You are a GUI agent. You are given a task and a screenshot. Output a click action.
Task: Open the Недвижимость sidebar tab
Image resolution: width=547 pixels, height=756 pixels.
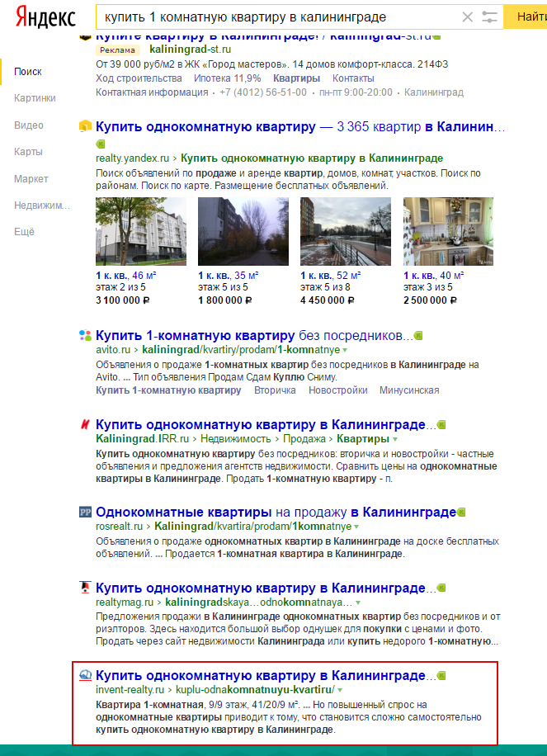point(42,206)
